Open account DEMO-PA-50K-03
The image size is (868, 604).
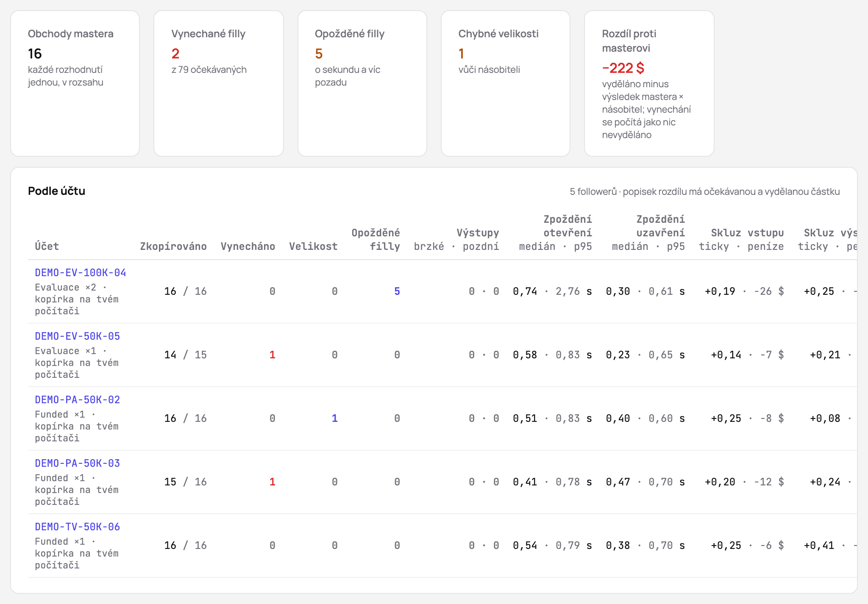point(78,463)
